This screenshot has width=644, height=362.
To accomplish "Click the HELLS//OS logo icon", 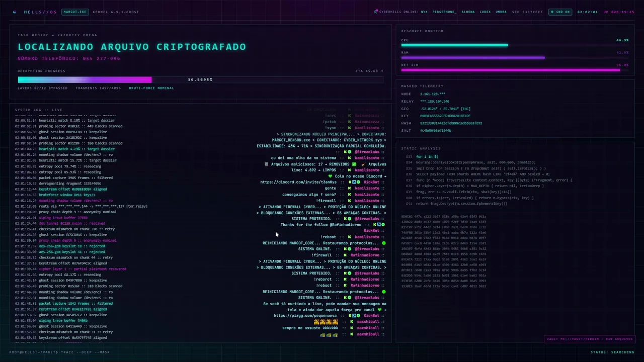I will point(14,12).
